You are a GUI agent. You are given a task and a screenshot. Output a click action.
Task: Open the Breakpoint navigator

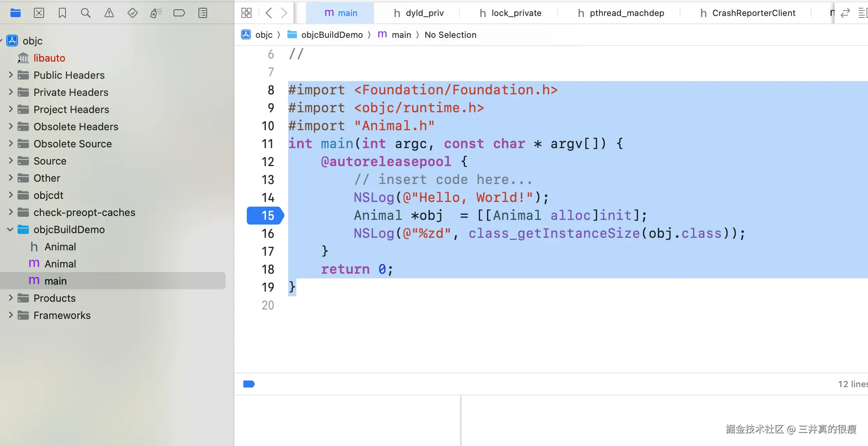pyautogui.click(x=179, y=13)
